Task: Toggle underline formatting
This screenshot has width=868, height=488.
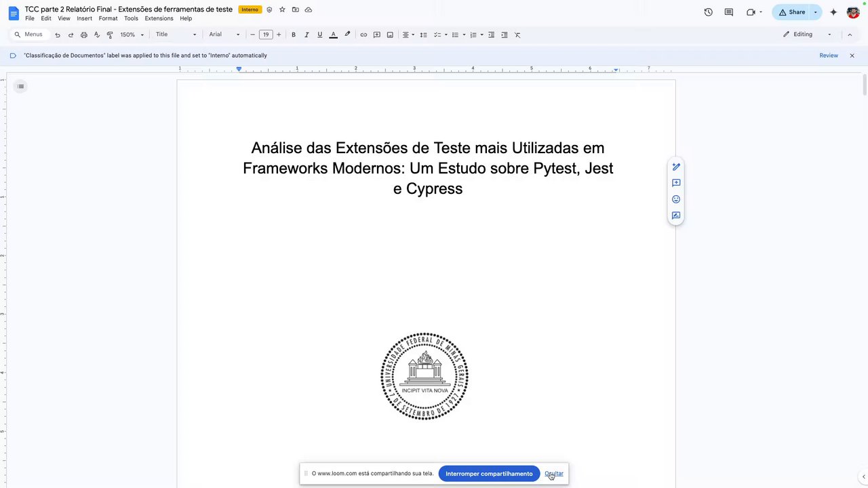Action: coord(320,35)
